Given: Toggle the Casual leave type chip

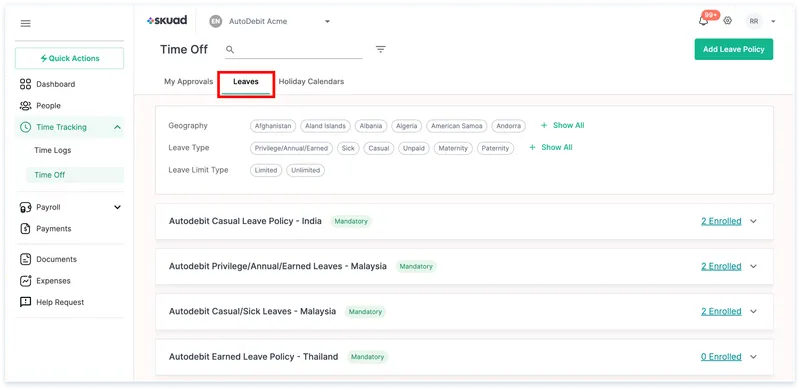Looking at the screenshot, I should (379, 149).
